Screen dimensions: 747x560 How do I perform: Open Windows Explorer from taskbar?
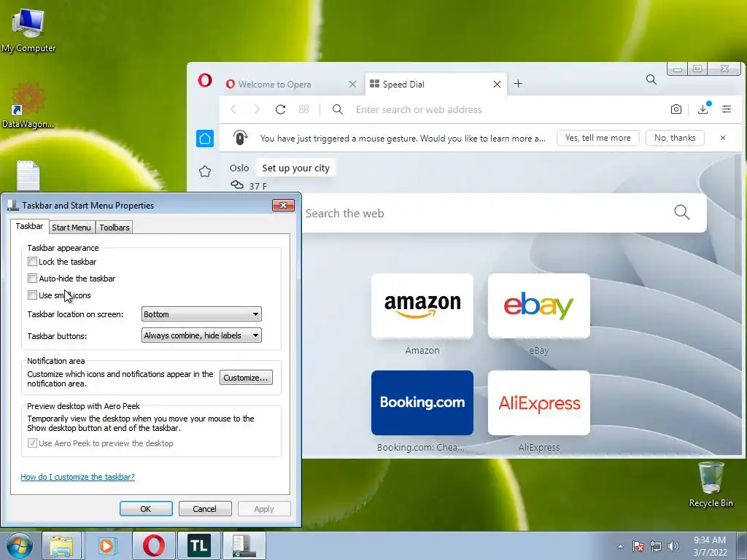point(62,545)
